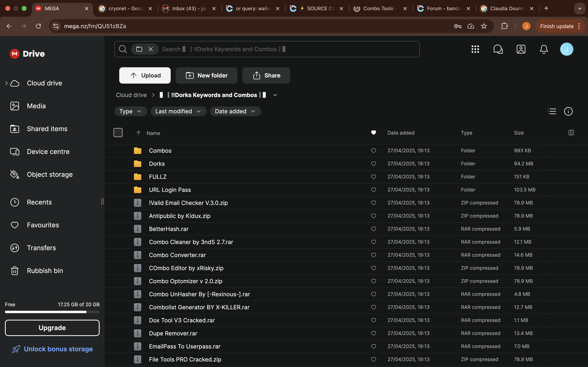The height and width of the screenshot is (367, 588).
Task: Open Rubbish bin in sidebar
Action: pyautogui.click(x=45, y=271)
